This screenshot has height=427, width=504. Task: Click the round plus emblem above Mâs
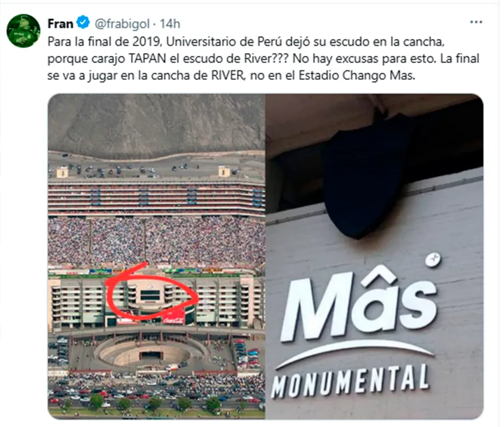pos(433,259)
